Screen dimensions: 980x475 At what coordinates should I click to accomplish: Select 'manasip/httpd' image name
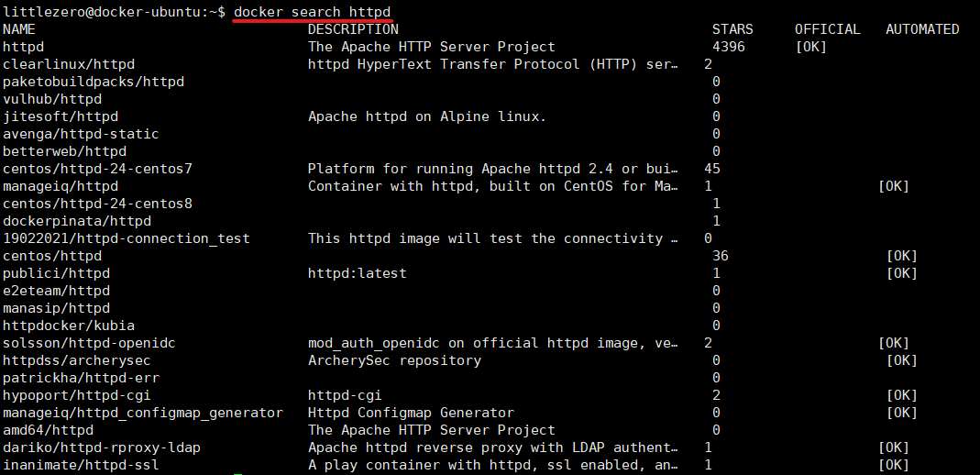(x=56, y=309)
